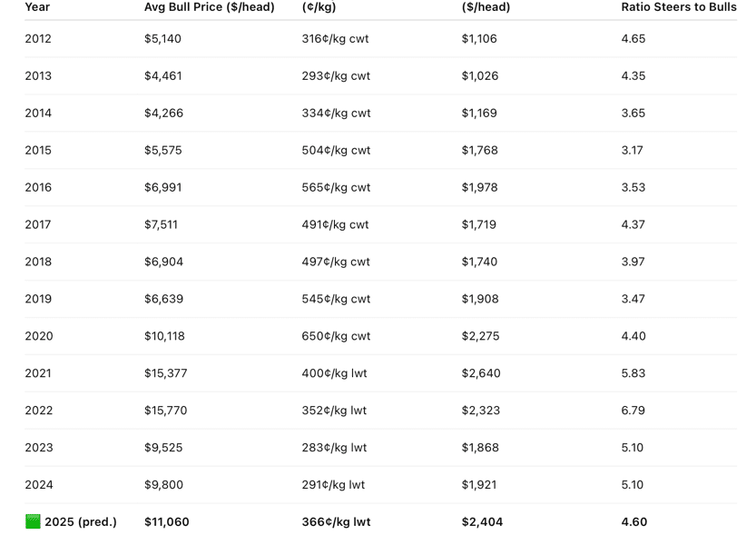Viewport: 756px width, 545px height.
Task: Click the green square icon beside 2025
Action: (x=33, y=521)
